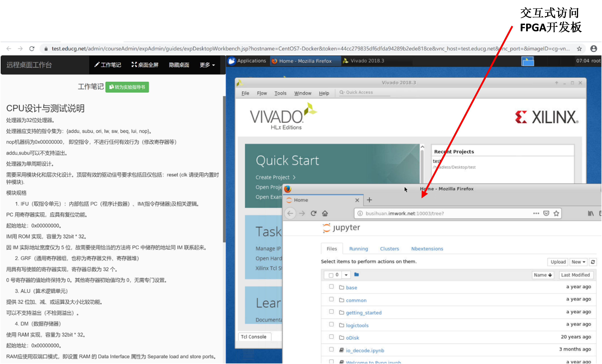Viewport: 602px width, 364px height.
Task: Open Firefox library icon
Action: 591,213
